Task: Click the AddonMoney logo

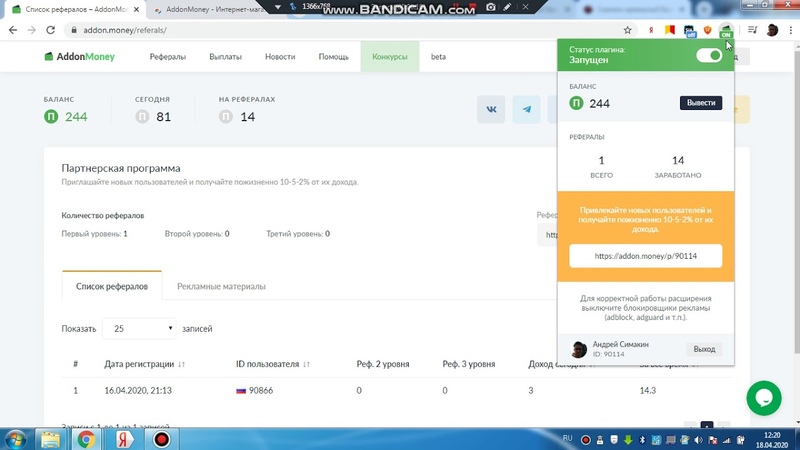Action: click(x=79, y=57)
